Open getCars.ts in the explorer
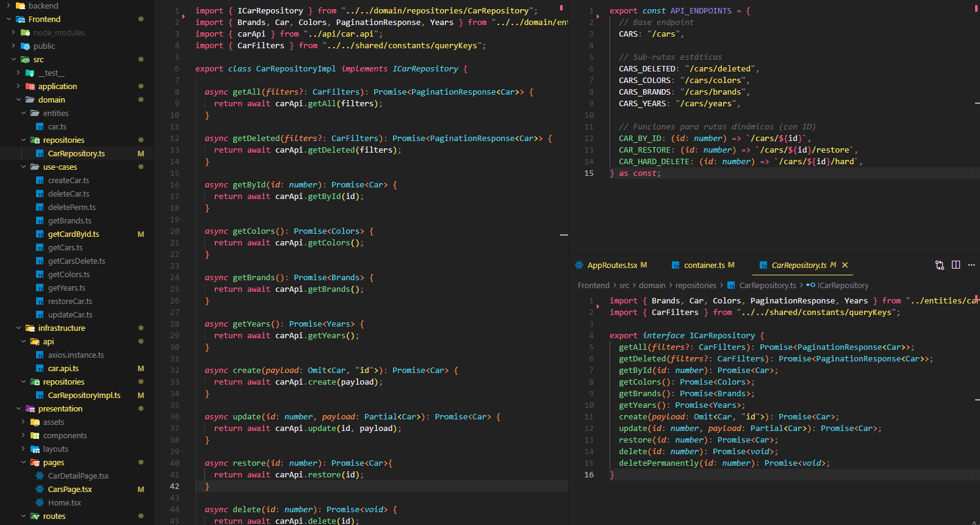Image resolution: width=980 pixels, height=525 pixels. point(65,247)
